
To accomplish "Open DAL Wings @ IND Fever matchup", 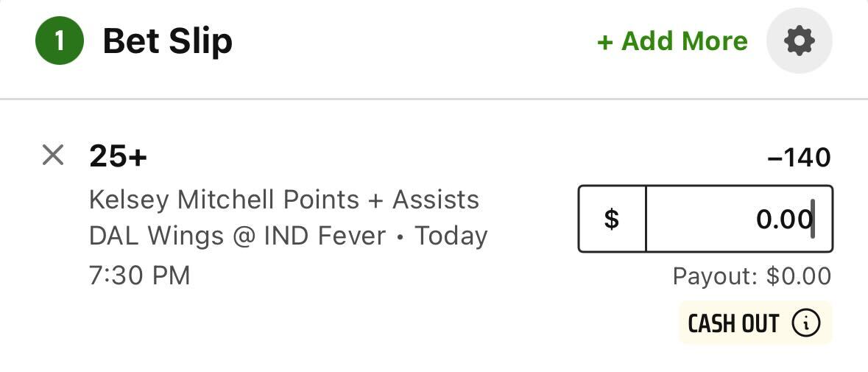I will click(238, 236).
